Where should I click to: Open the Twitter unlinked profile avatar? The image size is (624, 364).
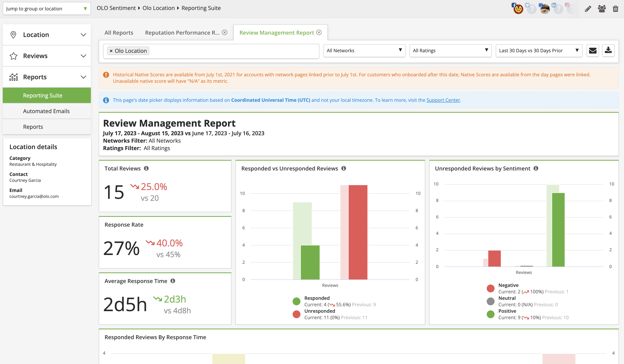tap(531, 9)
